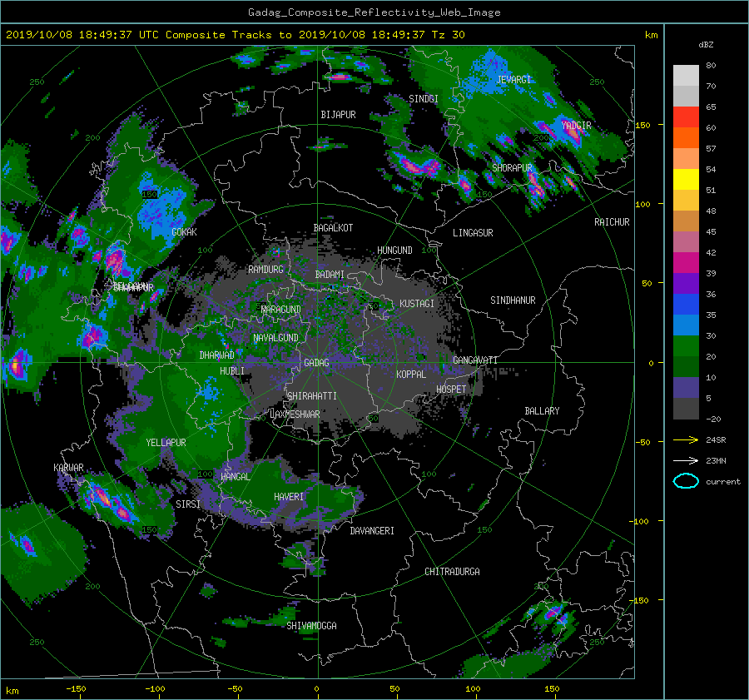Click the yellow 24SR arrow legend icon
This screenshot has width=749, height=700.
click(686, 439)
